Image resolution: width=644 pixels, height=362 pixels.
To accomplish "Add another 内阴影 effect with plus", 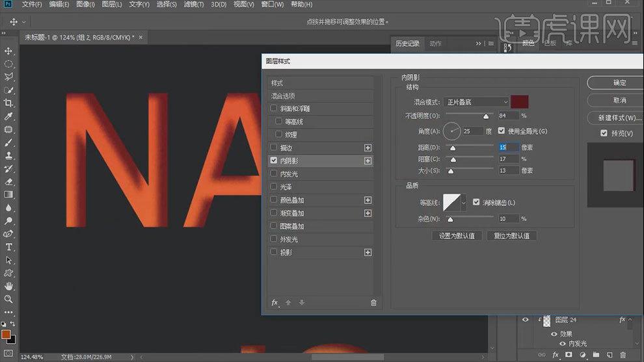I will pyautogui.click(x=368, y=161).
